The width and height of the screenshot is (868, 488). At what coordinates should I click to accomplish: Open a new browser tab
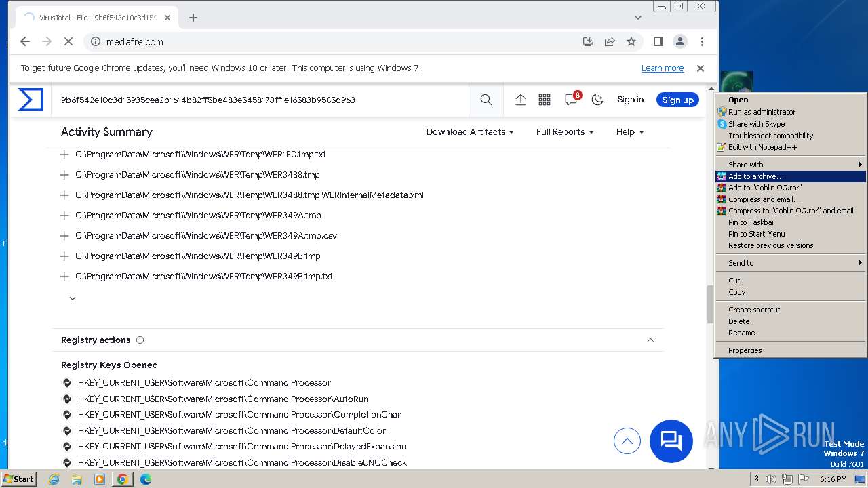point(193,18)
